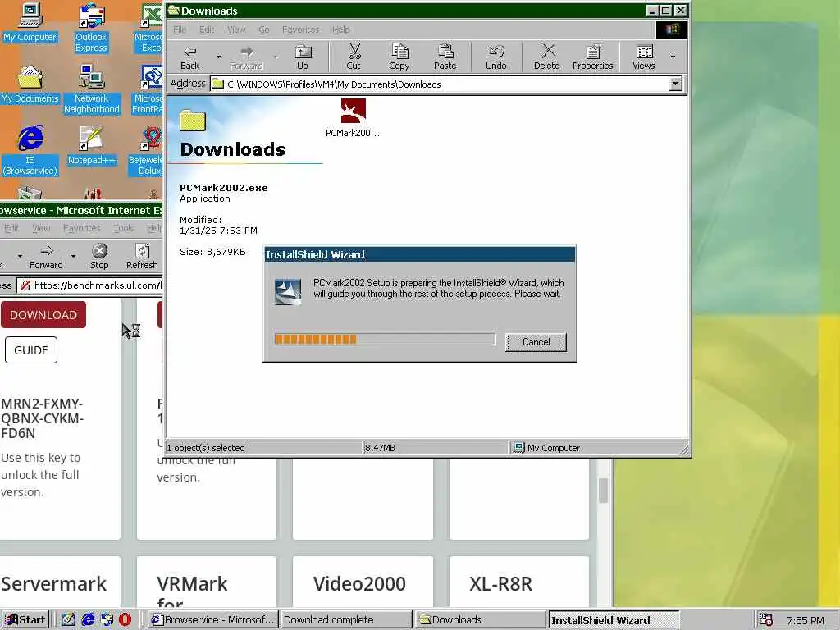Click the Bejeweled Deluxe desktop shortcut
840x630 pixels.
[x=146, y=151]
